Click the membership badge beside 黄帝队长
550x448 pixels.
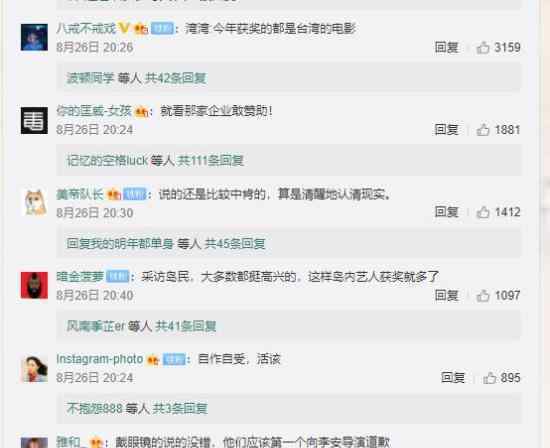(114, 194)
